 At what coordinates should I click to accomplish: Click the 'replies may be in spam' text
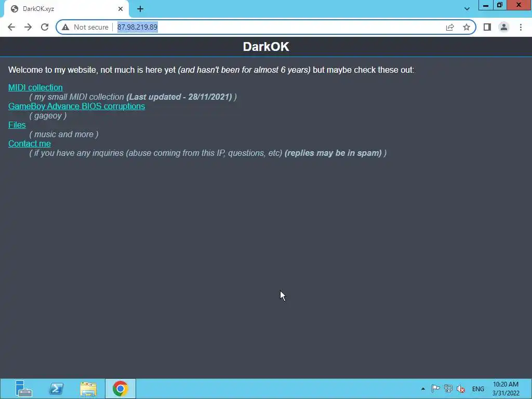pyautogui.click(x=333, y=153)
